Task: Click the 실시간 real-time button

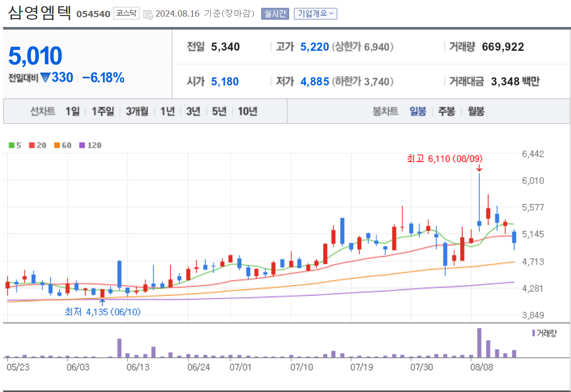Action: [x=275, y=14]
